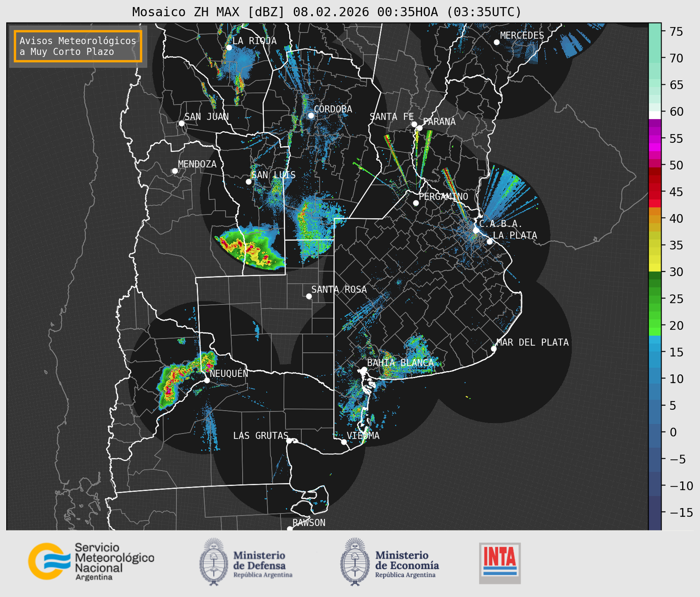Click the Mar del Plata marker dot
The width and height of the screenshot is (700, 597).
coord(493,349)
